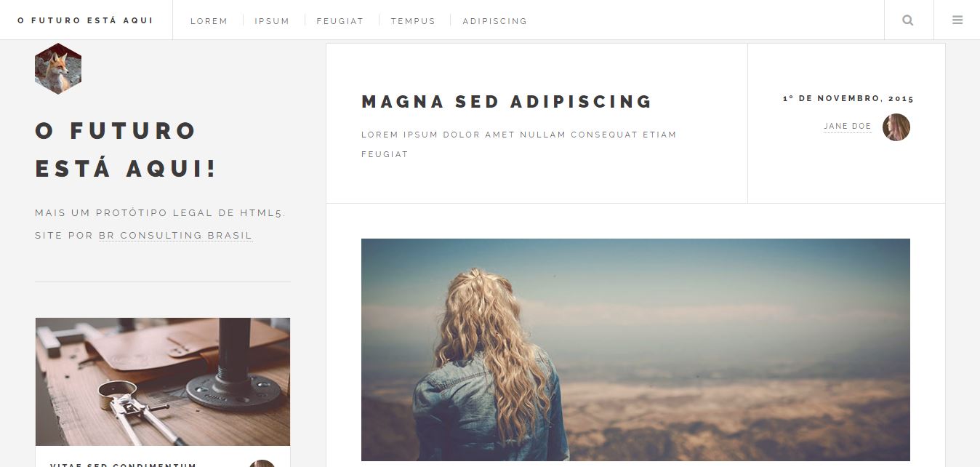This screenshot has width=980, height=467.
Task: Click Jane Doe's round avatar
Action: point(896,127)
